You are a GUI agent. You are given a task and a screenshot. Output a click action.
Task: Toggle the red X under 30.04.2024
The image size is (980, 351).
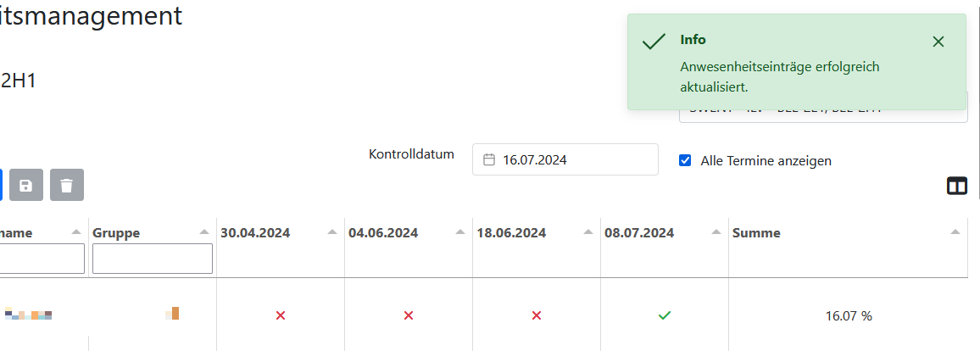(x=281, y=315)
